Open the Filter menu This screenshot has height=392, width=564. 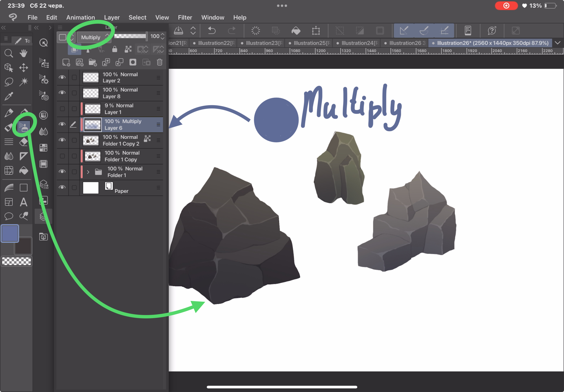[185, 17]
